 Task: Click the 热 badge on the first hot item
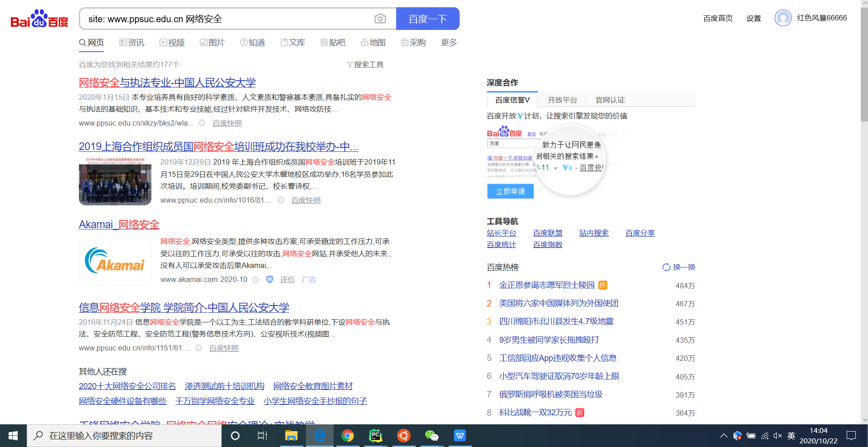pyautogui.click(x=603, y=285)
